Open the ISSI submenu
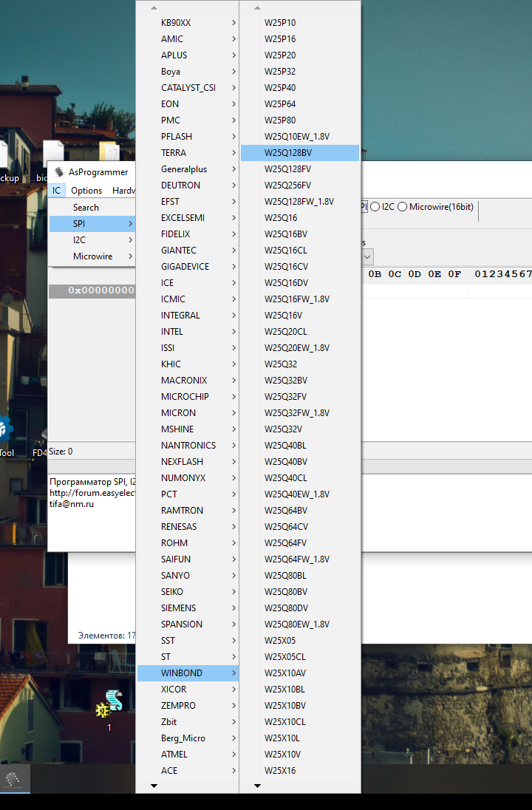Screen dimensions: 532x810 tap(188, 347)
